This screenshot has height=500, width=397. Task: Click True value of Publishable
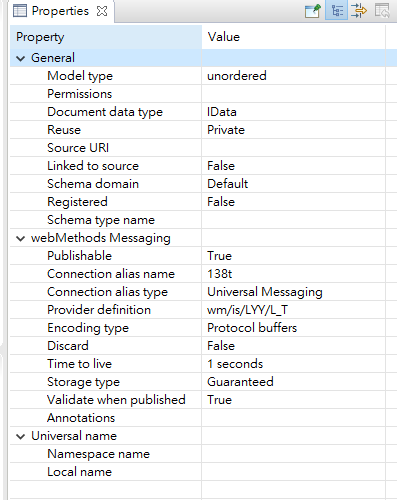click(x=219, y=256)
